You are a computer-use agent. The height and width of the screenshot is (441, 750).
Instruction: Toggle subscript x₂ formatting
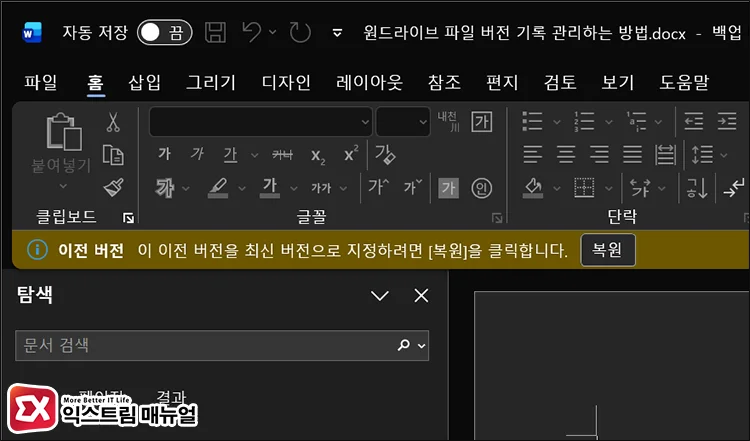(x=318, y=155)
